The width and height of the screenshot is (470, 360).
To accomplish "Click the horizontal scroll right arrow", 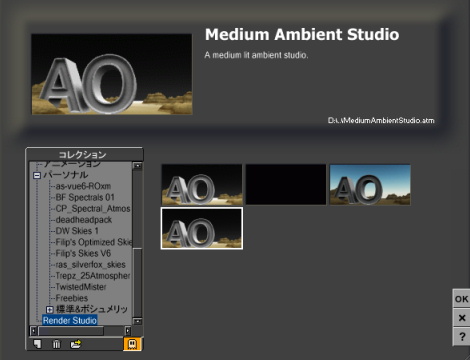I will tap(128, 331).
